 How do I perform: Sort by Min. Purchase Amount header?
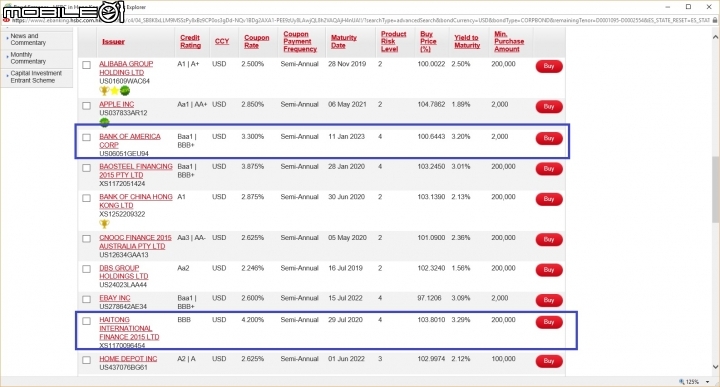[x=509, y=41]
